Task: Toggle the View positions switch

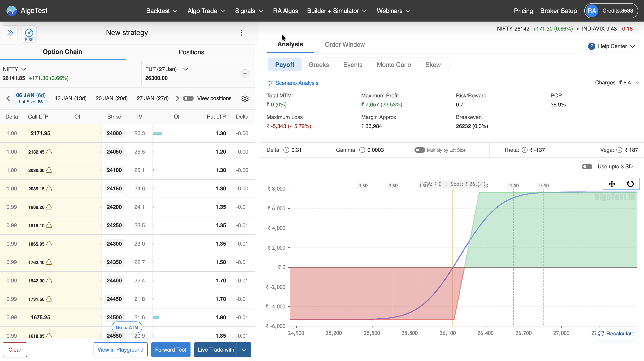Action: 188,98
